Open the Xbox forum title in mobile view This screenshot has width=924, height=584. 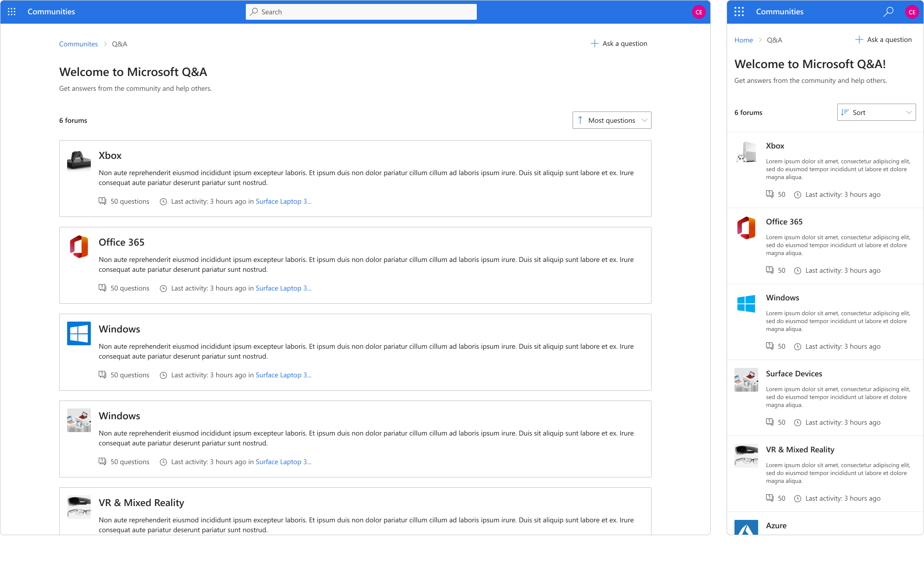(775, 146)
